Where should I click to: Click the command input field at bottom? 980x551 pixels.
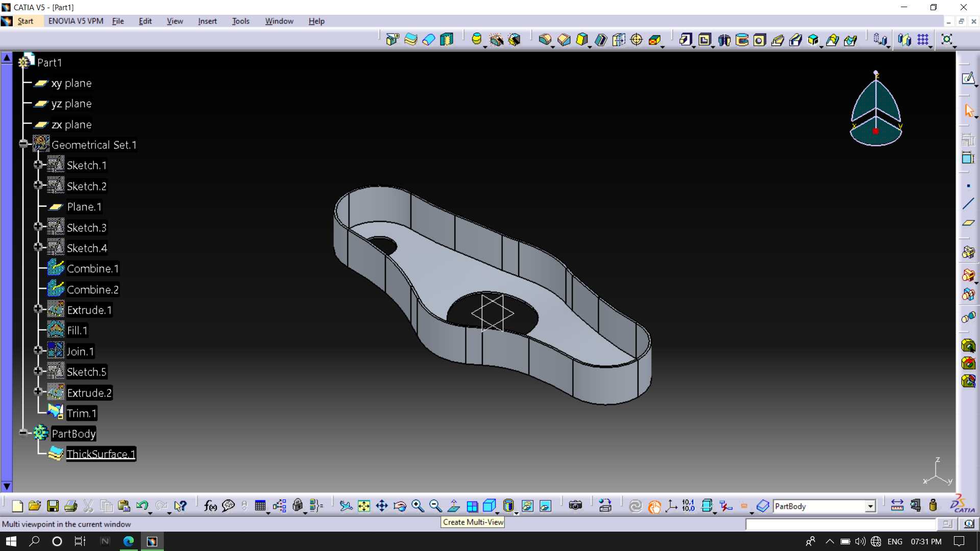coord(841,524)
